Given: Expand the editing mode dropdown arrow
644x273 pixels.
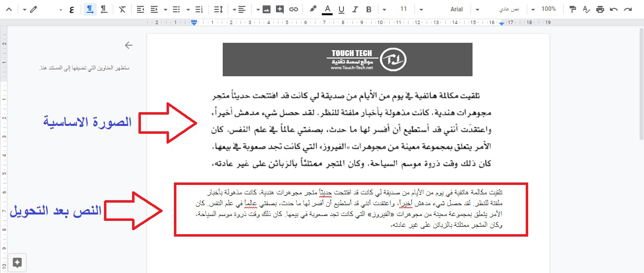Looking at the screenshot, I should click(25, 9).
